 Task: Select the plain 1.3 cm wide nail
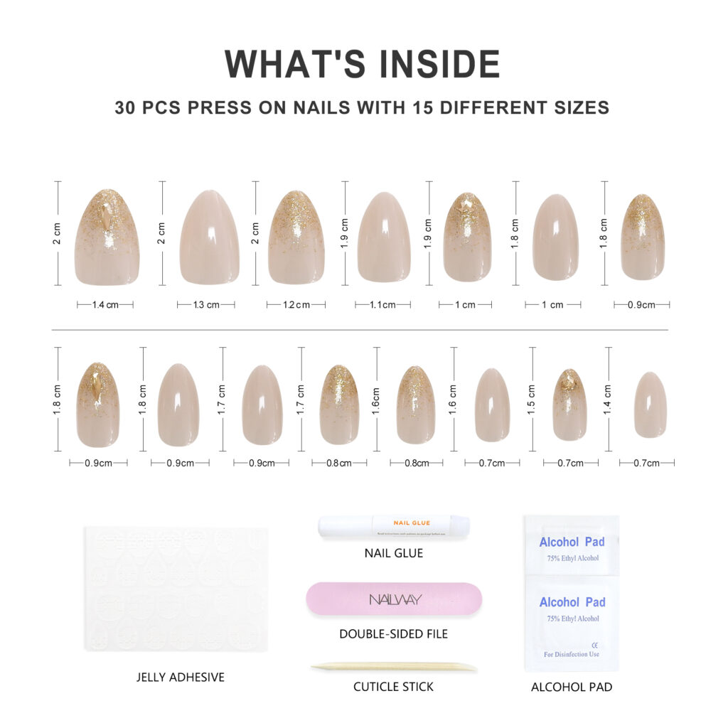pyautogui.click(x=209, y=237)
